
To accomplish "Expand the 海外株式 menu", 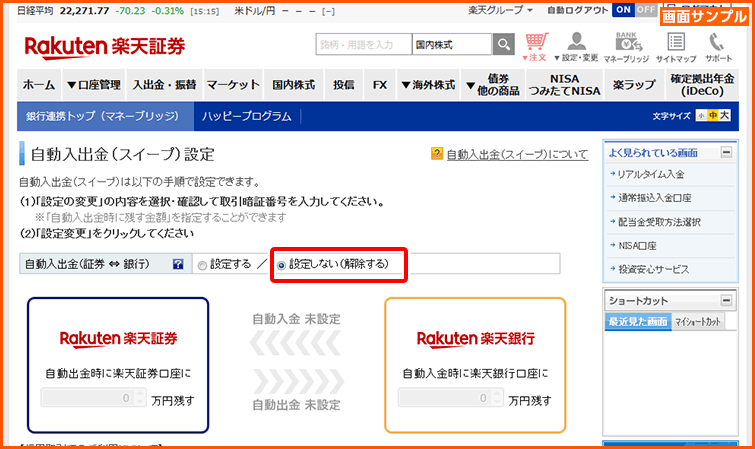I will 428,85.
